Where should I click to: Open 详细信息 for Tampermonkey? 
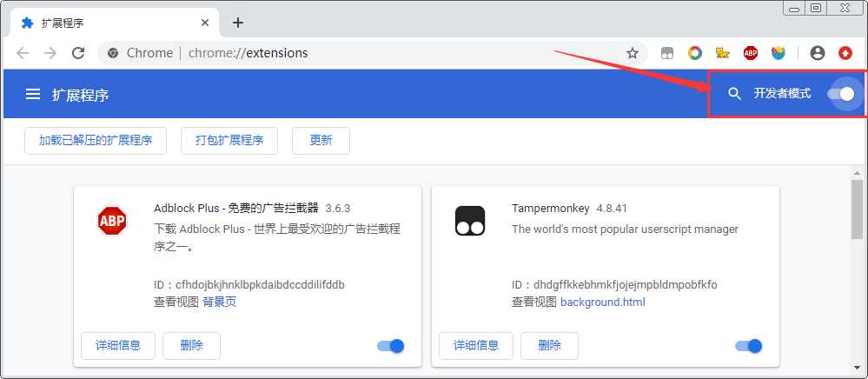click(477, 346)
